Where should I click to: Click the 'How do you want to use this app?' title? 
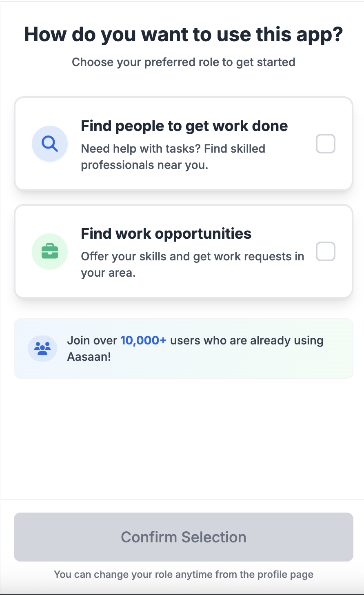point(184,34)
